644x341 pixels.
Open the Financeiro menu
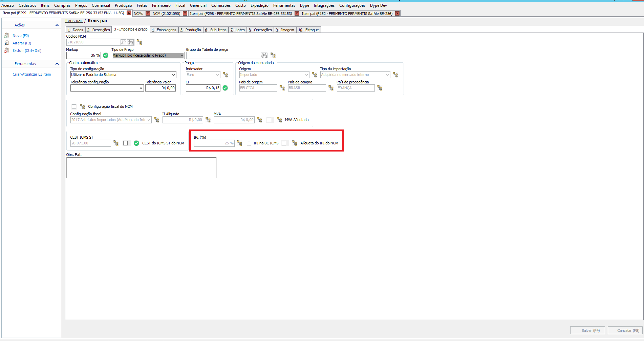pos(161,5)
